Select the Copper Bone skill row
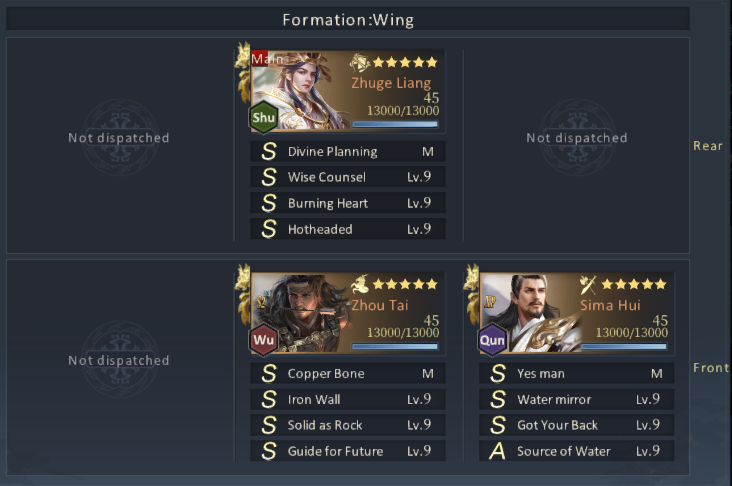The height and width of the screenshot is (486, 732). pyautogui.click(x=348, y=373)
